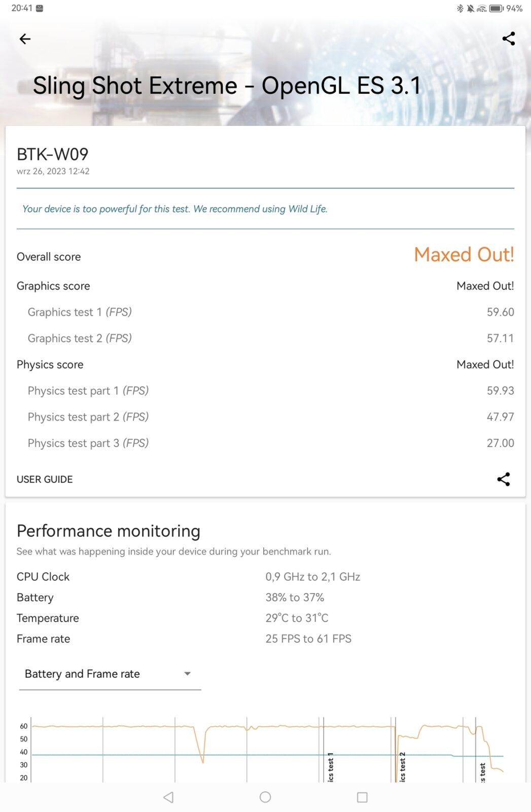Tap Android recent apps square button
The height and width of the screenshot is (812, 531).
(362, 797)
